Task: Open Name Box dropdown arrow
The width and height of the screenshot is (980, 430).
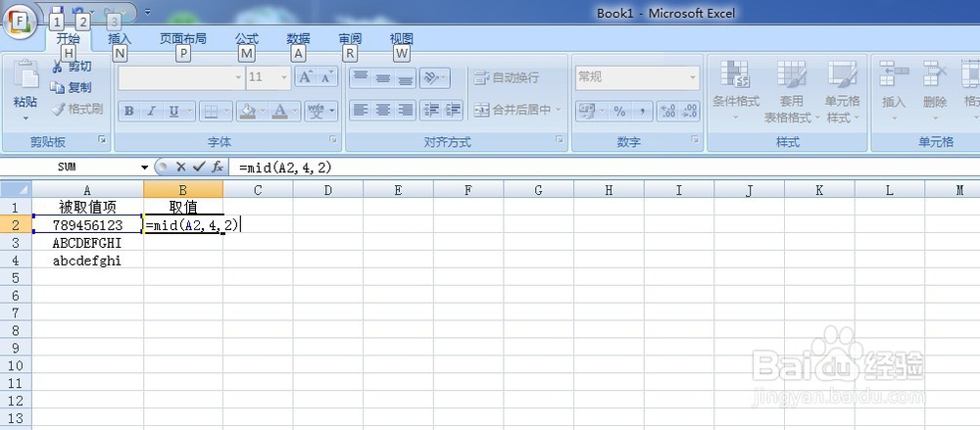Action: [x=144, y=167]
